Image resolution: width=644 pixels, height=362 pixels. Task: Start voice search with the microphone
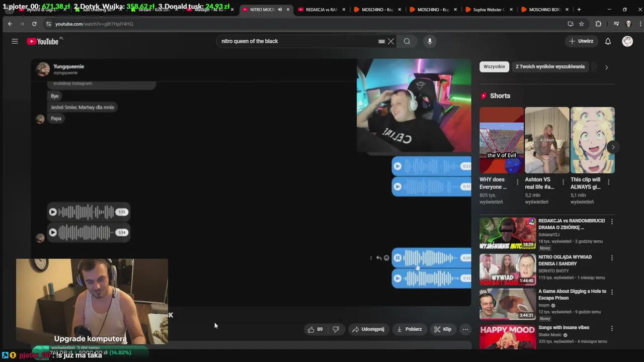(430, 41)
